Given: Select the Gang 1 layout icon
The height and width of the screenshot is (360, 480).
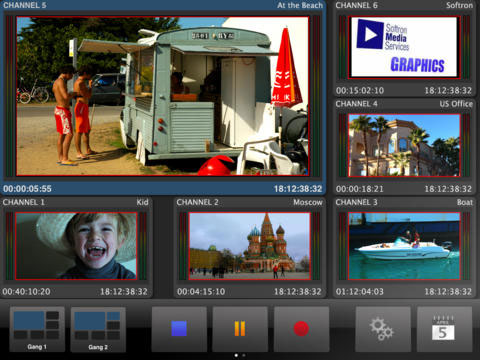Looking at the screenshot, I should [x=37, y=329].
